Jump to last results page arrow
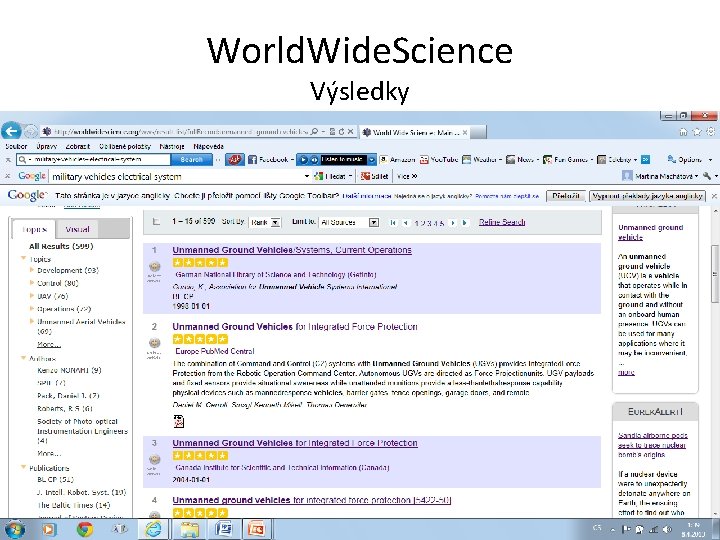 [x=465, y=223]
